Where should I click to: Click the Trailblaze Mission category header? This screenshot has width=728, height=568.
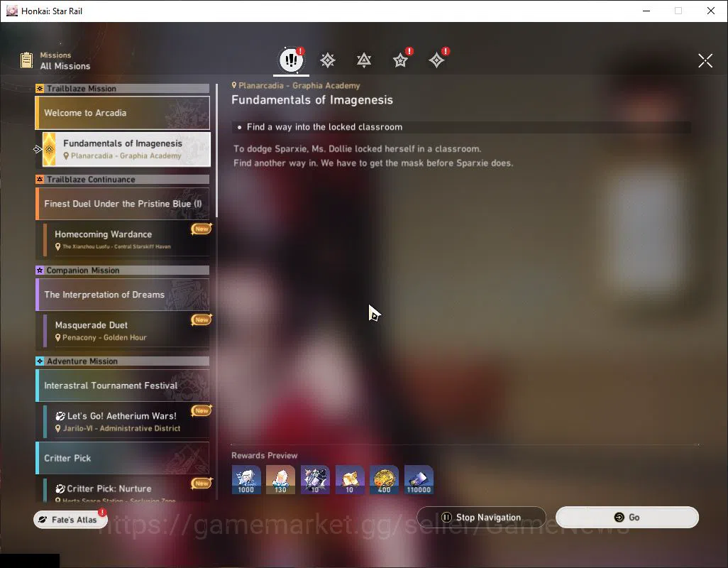pos(123,88)
